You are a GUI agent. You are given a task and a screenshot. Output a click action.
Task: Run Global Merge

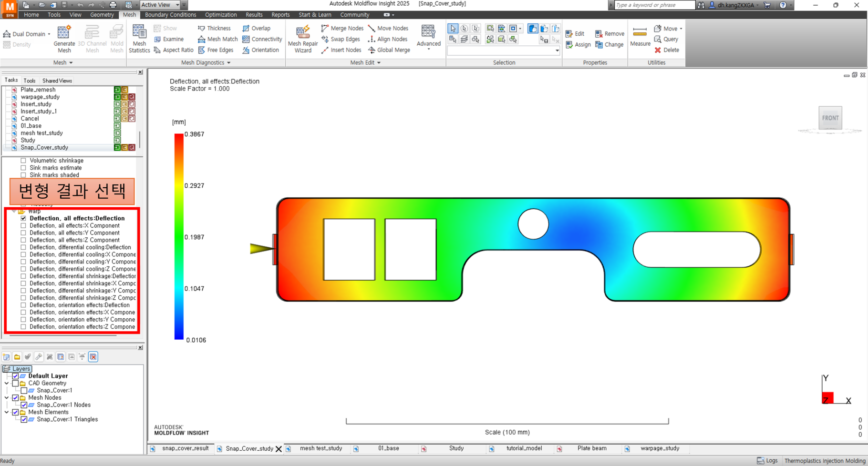pyautogui.click(x=389, y=50)
